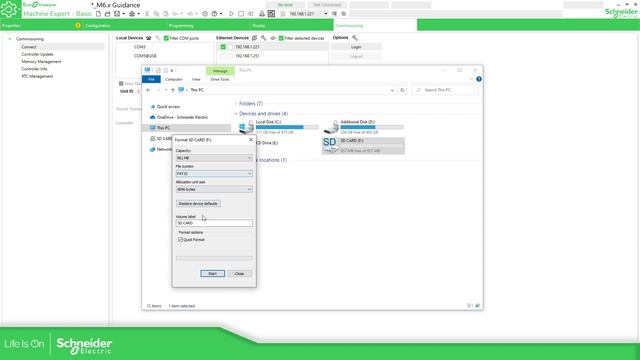Click the Explorer address bar refresh icon
Screen dimensions: 640x360
click(402, 90)
